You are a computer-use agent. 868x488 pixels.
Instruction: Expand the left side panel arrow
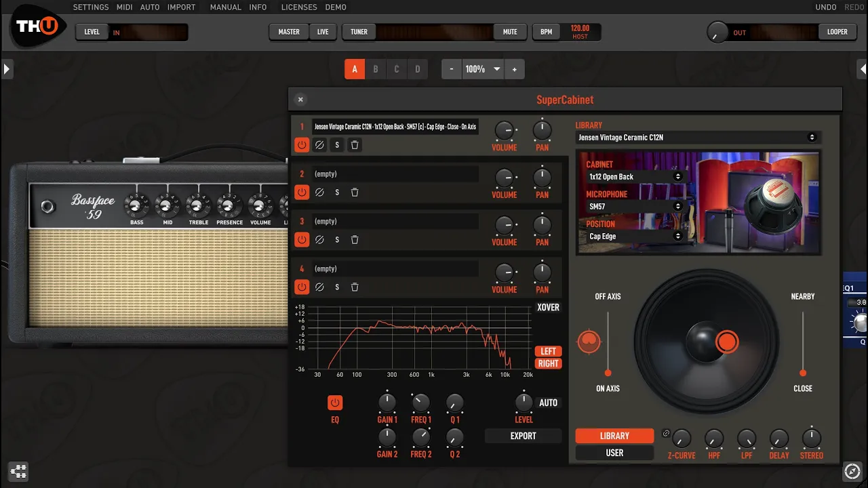tap(7, 69)
